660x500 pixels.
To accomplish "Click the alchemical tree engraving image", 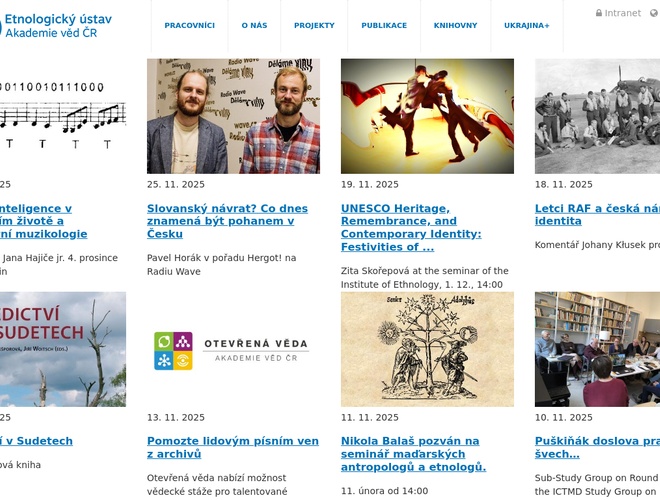I will pos(427,349).
